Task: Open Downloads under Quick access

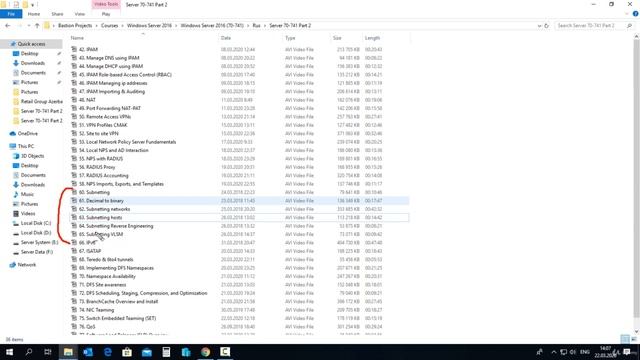Action: (x=33, y=63)
